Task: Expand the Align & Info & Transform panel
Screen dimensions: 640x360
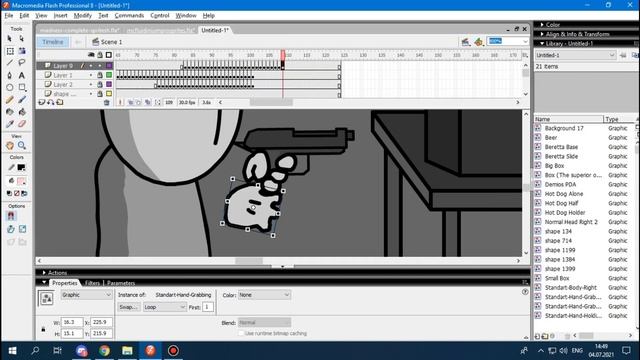Action: [542, 34]
